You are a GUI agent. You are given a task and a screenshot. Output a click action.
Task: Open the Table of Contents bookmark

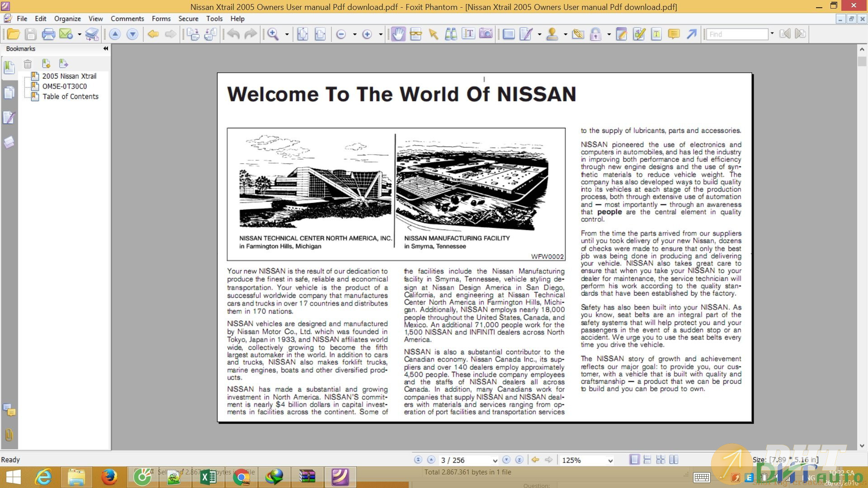(71, 96)
